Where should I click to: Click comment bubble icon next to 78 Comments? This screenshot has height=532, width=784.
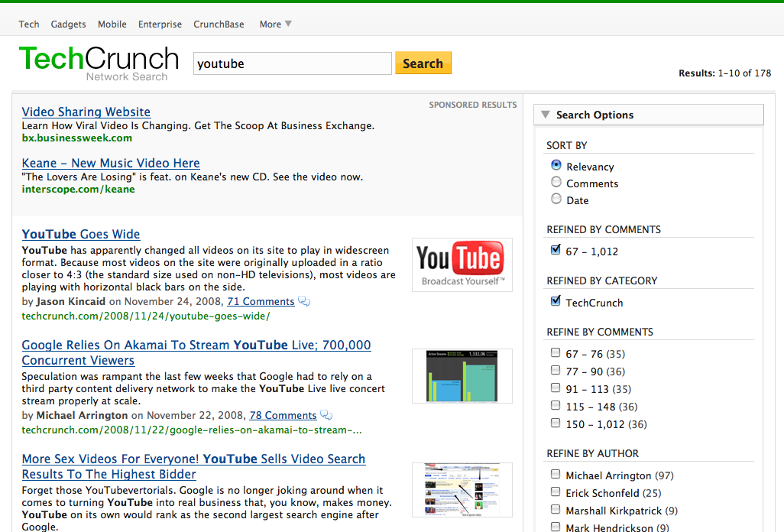[x=326, y=415]
